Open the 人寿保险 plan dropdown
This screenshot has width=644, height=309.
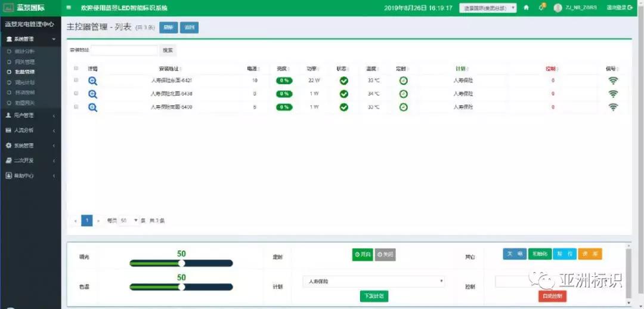(374, 281)
